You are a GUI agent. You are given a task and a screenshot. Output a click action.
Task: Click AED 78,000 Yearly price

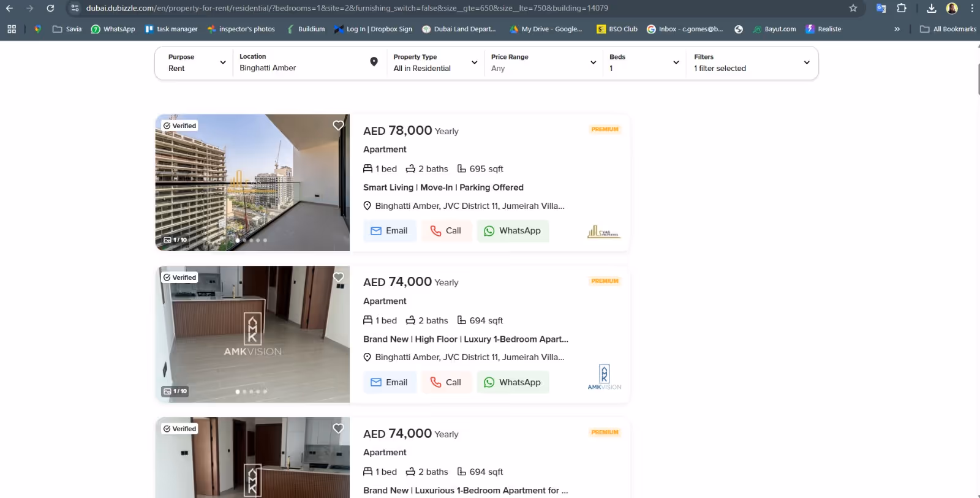411,130
